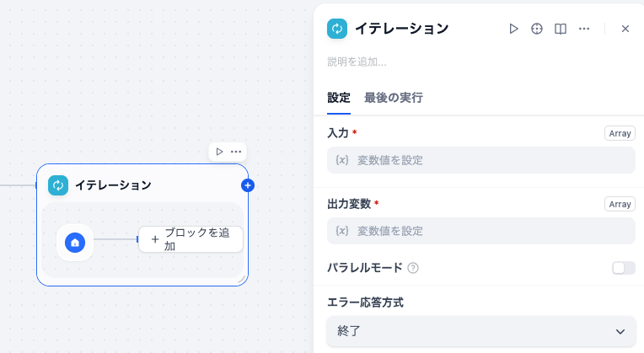Click the blue iteration icon in panel header

(x=337, y=29)
